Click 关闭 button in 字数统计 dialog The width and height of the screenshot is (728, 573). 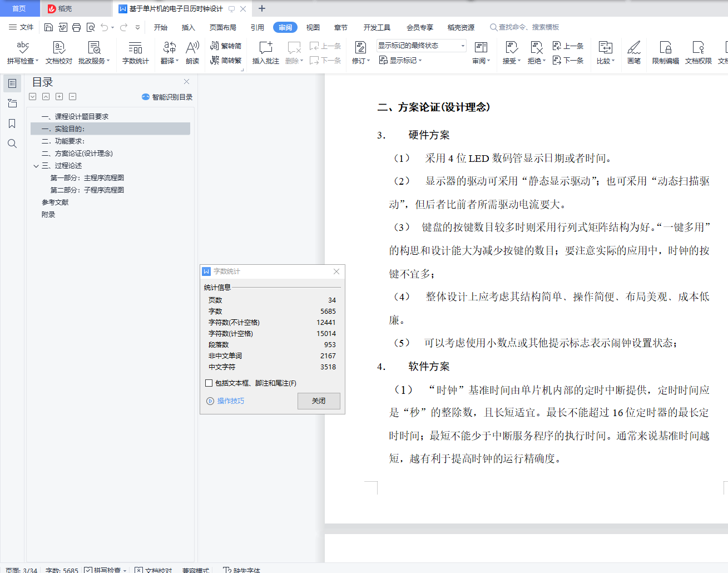[319, 401]
